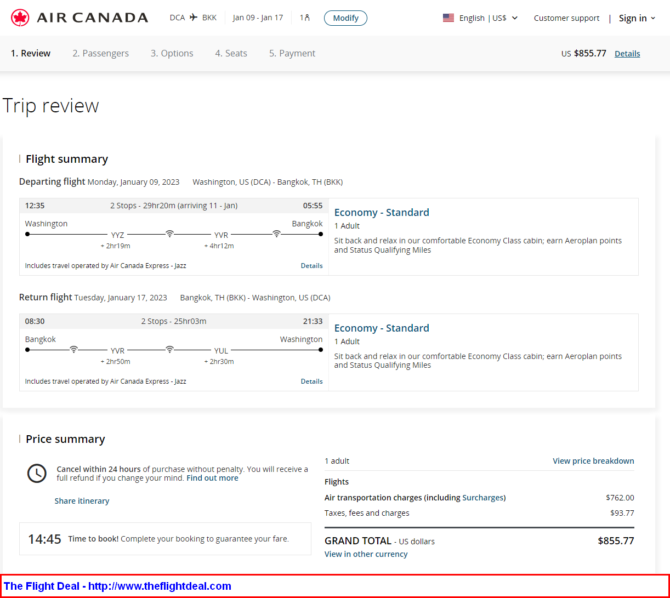Click the passenger count person icon
The height and width of the screenshot is (598, 670).
305,18
